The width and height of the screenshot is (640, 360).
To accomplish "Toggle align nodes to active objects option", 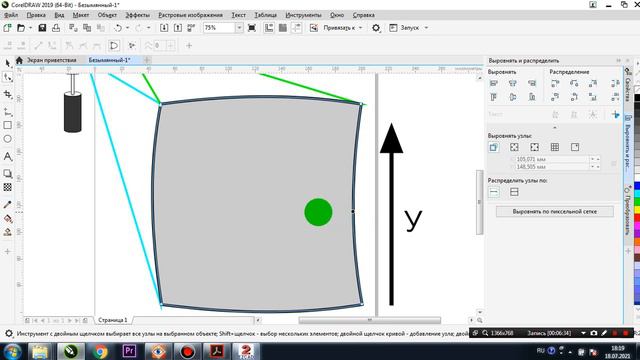I will [493, 147].
